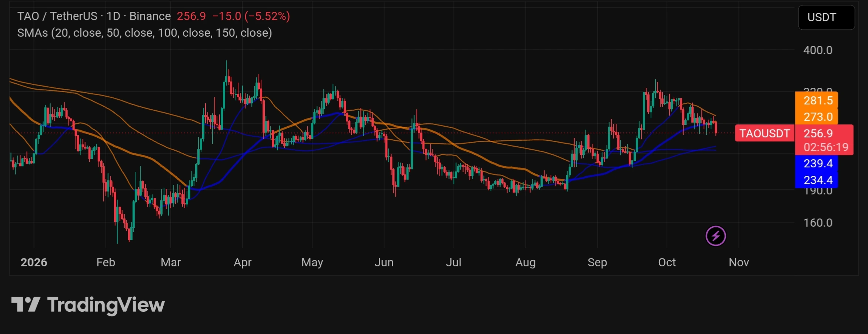The height and width of the screenshot is (334, 868).
Task: Click the 256.9 price in the title legend
Action: (x=191, y=16)
